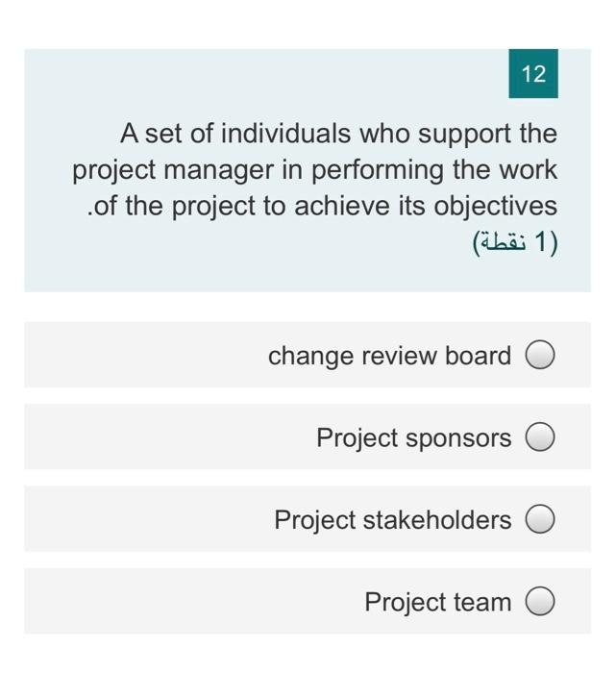
Task: Pick the "Project team" radio button
Action: (x=540, y=603)
